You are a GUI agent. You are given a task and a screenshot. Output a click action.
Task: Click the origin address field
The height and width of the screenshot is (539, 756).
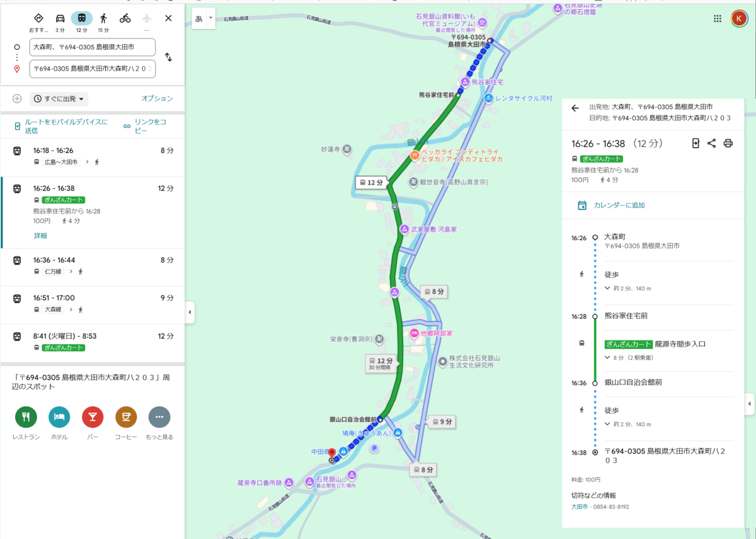[x=93, y=47]
